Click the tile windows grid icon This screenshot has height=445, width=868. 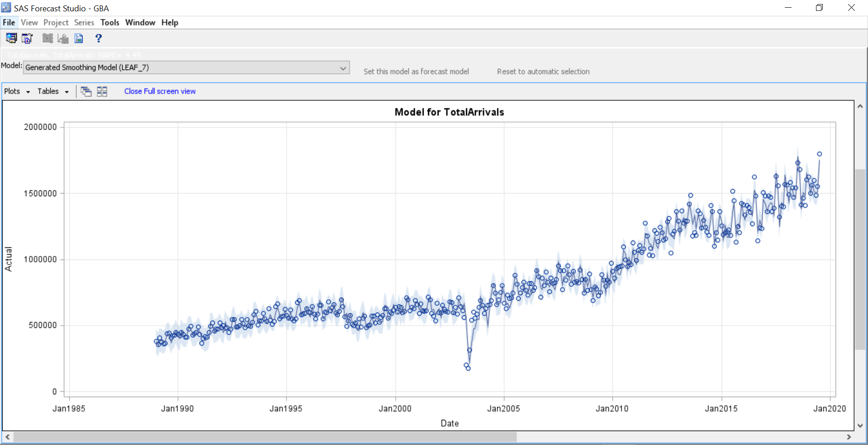pyautogui.click(x=102, y=91)
